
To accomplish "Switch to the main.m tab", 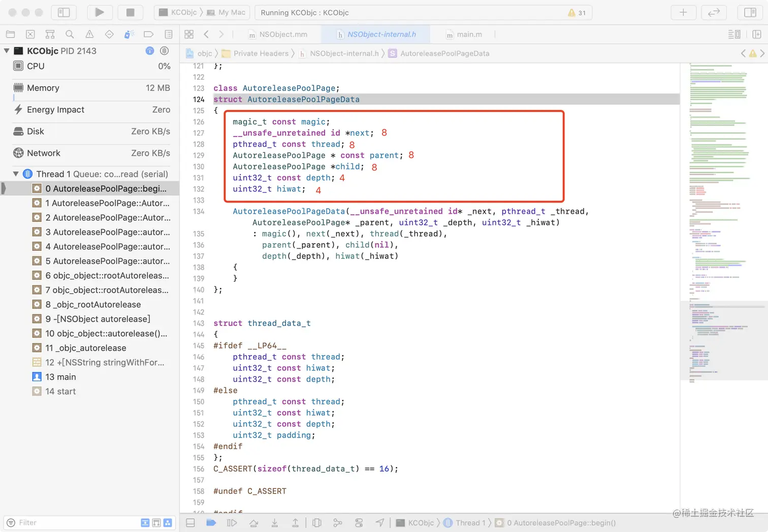I will 464,34.
